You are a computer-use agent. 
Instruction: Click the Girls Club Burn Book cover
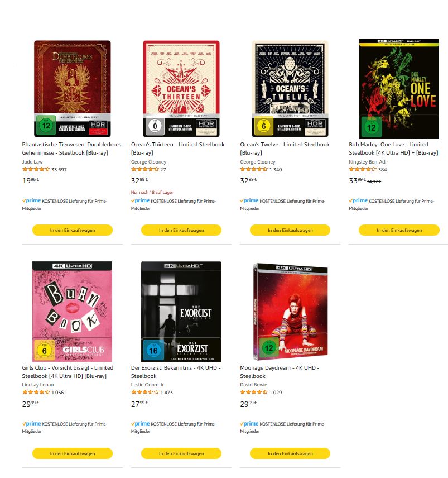point(72,311)
